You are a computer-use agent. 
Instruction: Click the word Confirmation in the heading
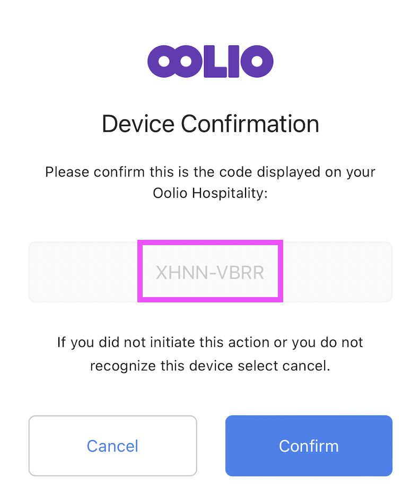[x=250, y=124]
